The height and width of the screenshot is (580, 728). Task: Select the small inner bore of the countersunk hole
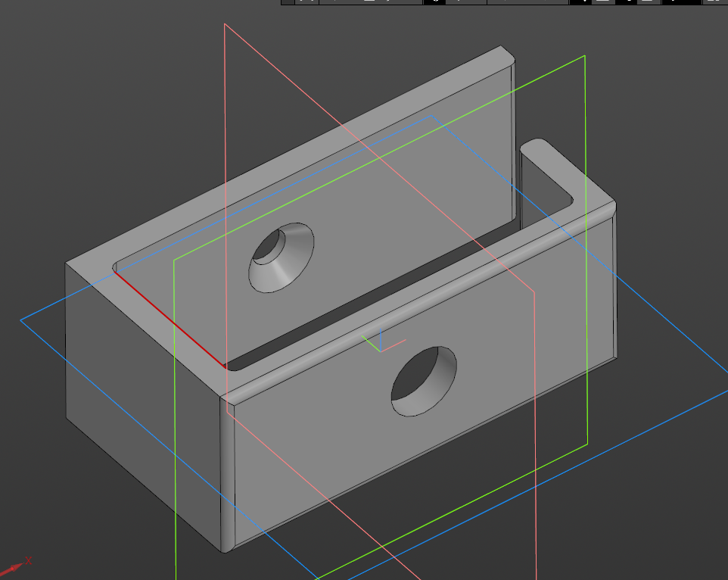click(x=267, y=246)
